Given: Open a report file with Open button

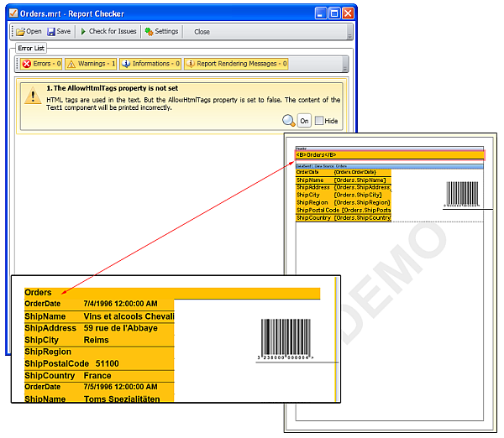Looking at the screenshot, I should tap(29, 32).
